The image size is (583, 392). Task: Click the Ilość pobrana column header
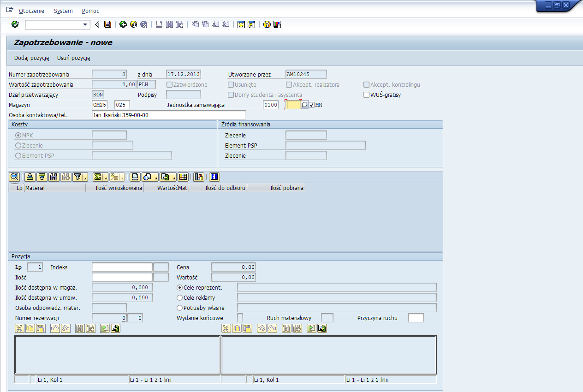(276, 188)
